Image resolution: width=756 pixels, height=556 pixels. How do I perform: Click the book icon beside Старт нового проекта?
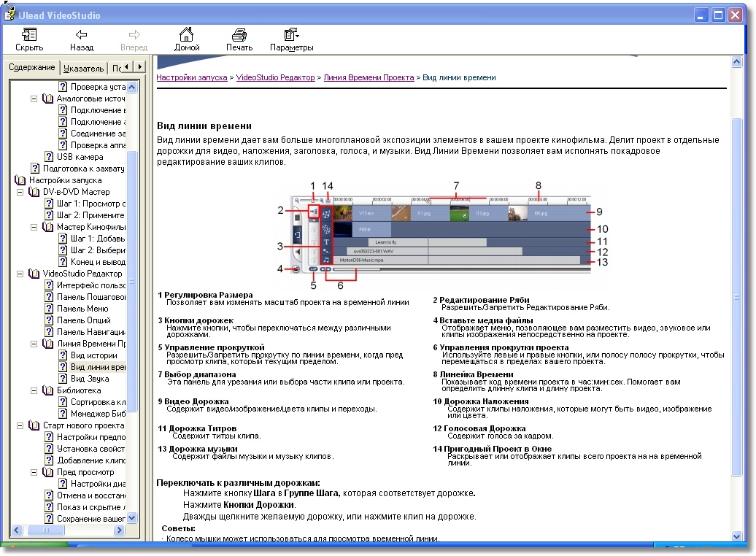pyautogui.click(x=34, y=425)
